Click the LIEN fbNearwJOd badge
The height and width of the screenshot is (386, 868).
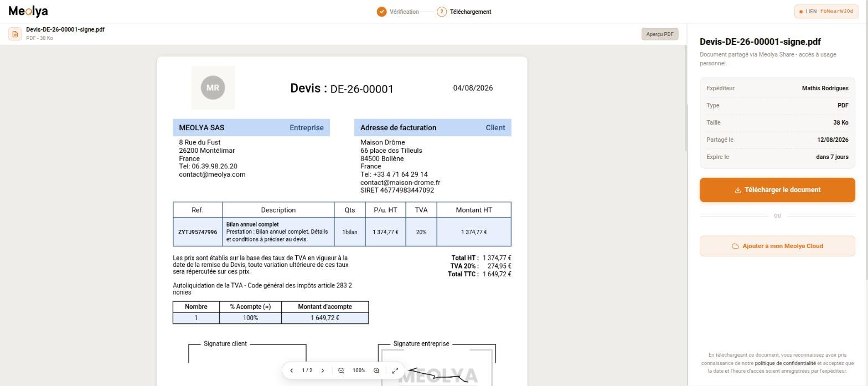[826, 12]
